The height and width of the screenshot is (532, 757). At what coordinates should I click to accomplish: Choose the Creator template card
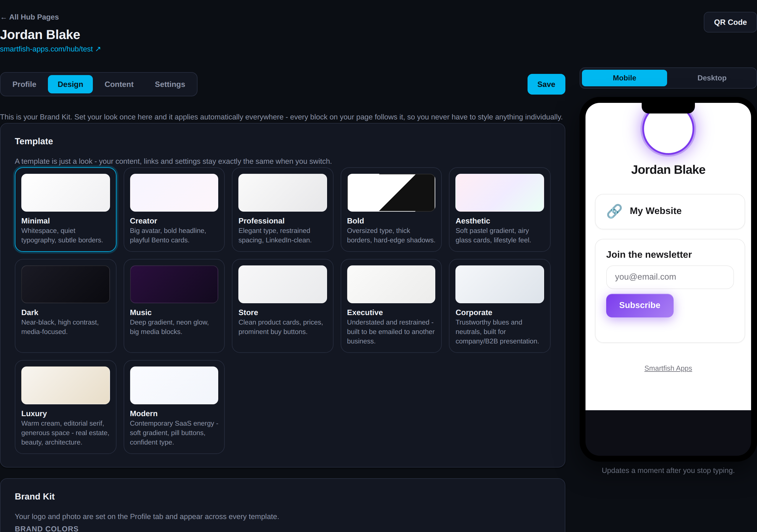coord(174,210)
